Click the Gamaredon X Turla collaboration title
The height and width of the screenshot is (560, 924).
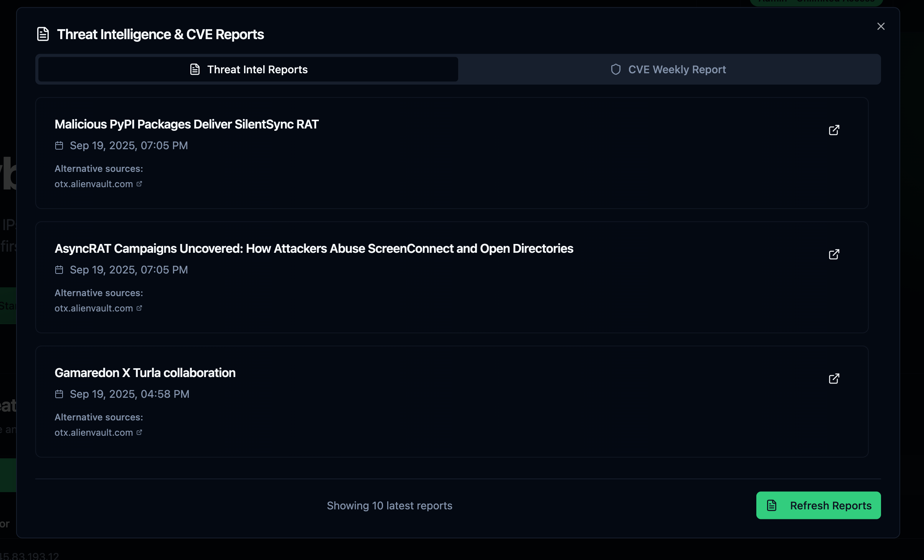145,373
